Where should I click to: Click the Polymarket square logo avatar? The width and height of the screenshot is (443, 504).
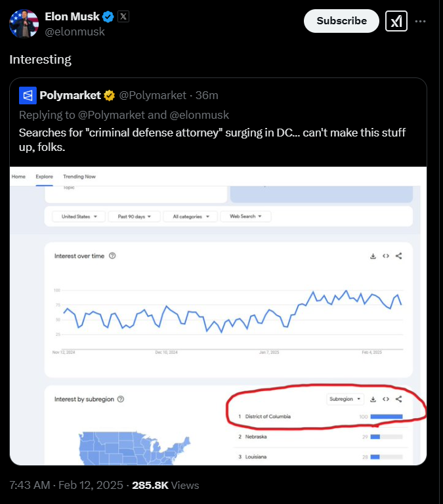pyautogui.click(x=28, y=95)
